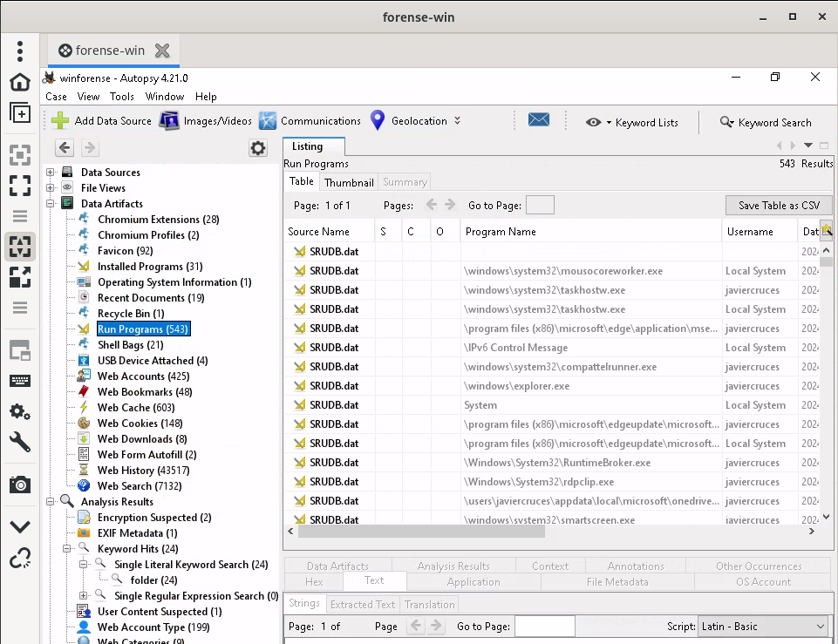Expand the File Views tree node
This screenshot has height=644, width=838.
pos(51,187)
